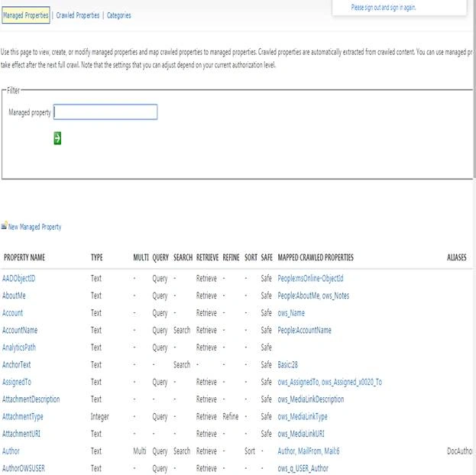Switch to the Categories tab

[118, 15]
